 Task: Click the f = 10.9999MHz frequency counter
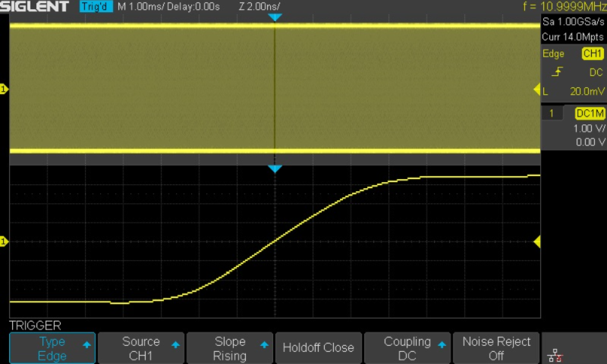pos(565,7)
